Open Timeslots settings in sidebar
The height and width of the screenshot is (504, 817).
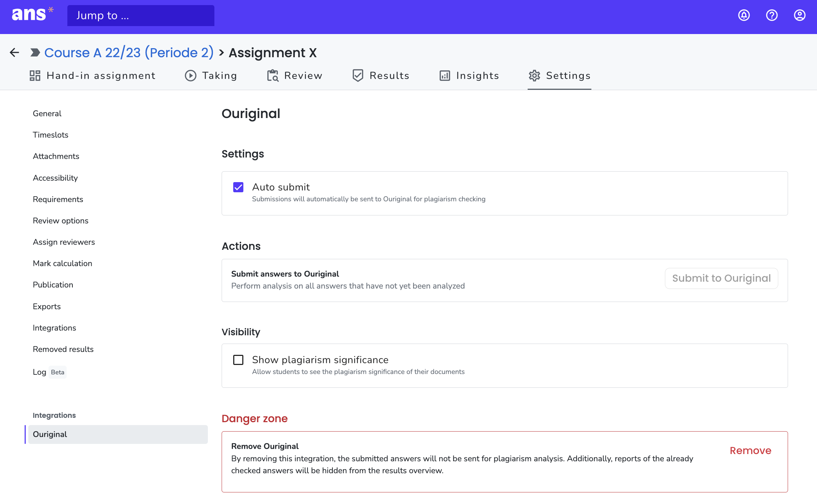pos(50,135)
